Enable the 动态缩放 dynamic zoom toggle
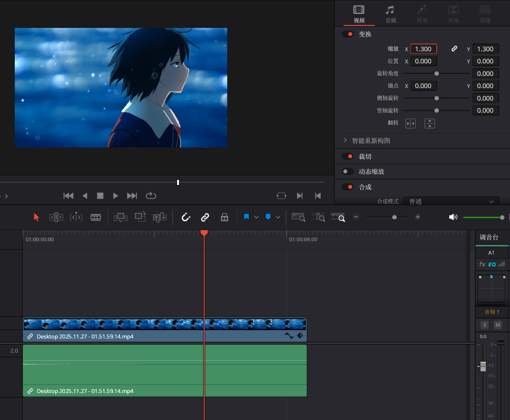 pos(348,172)
